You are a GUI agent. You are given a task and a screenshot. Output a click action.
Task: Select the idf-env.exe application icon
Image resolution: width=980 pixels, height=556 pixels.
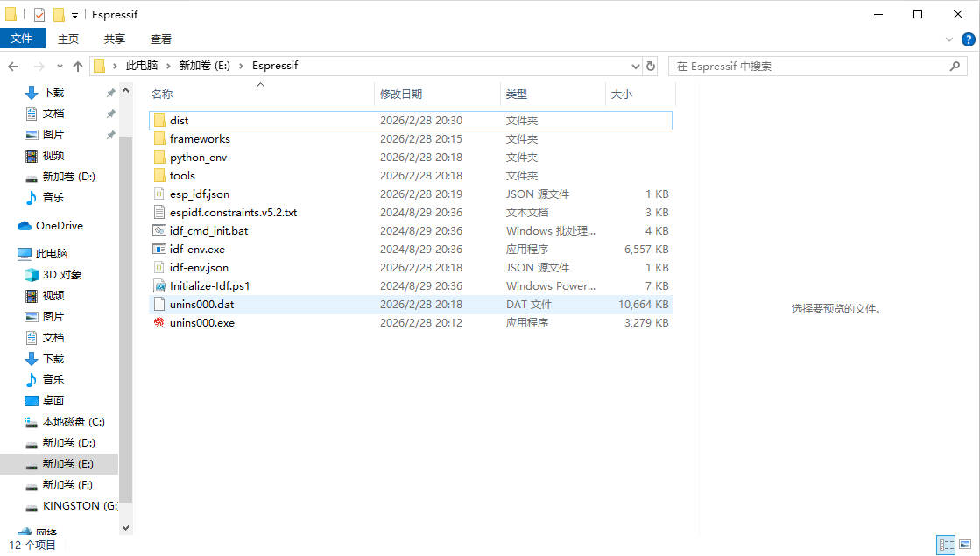(159, 250)
